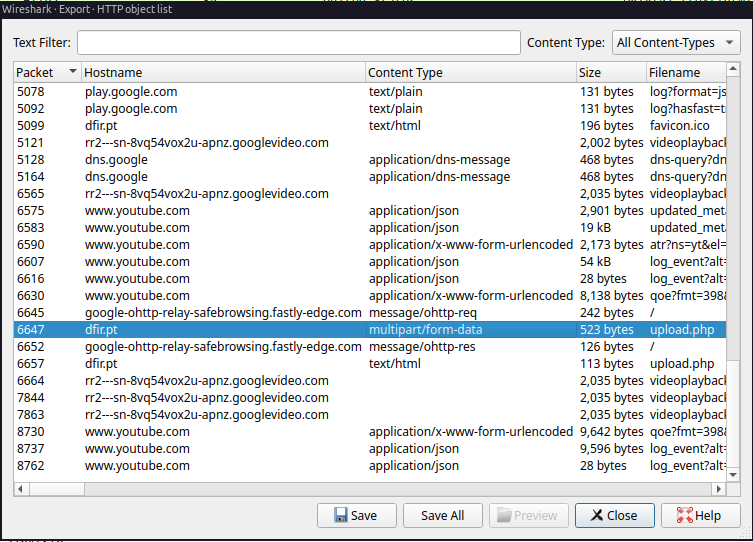Select packet 6645 message/ohttp-req row
This screenshot has height=542, width=753.
pyautogui.click(x=370, y=313)
